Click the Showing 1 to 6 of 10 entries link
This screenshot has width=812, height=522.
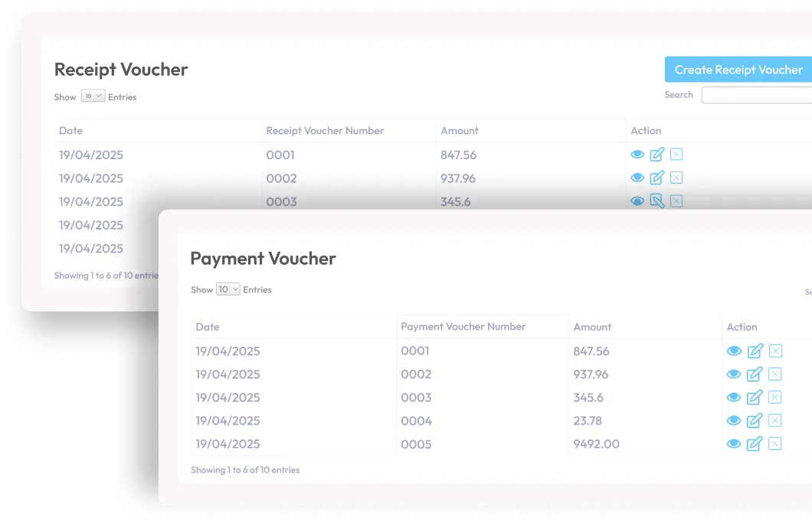[x=244, y=470]
